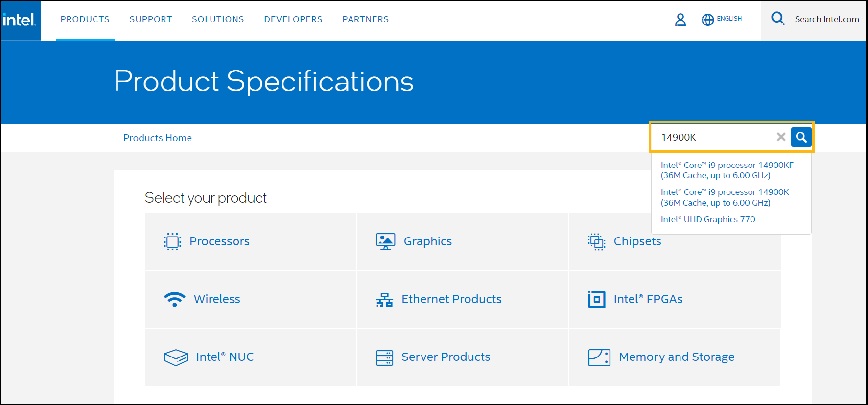Open the Support menu
Viewport: 868px width, 405px height.
click(150, 19)
